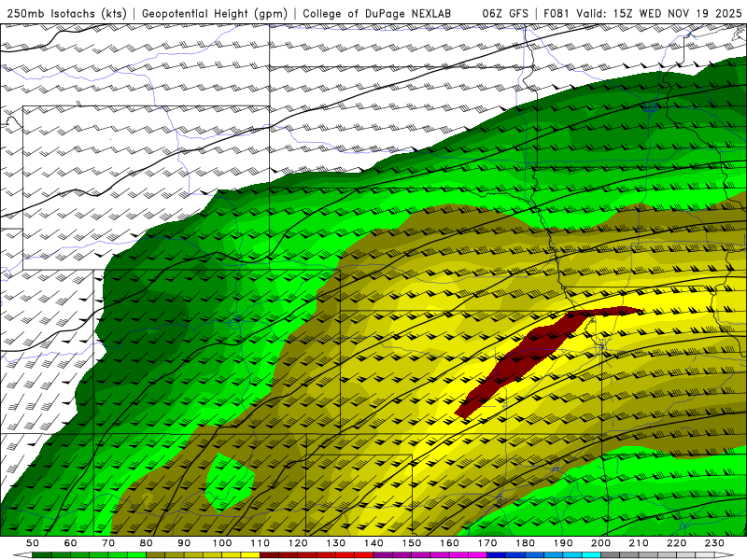Click the isolated bright green pocket in olive area

(229, 482)
